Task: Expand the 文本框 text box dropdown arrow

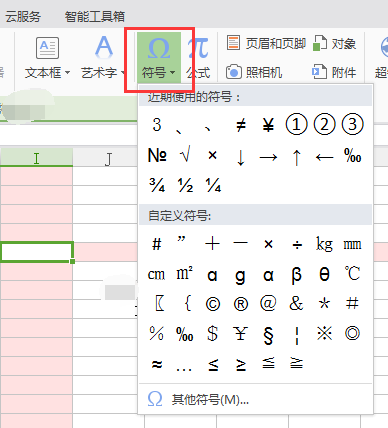Action: (x=68, y=72)
